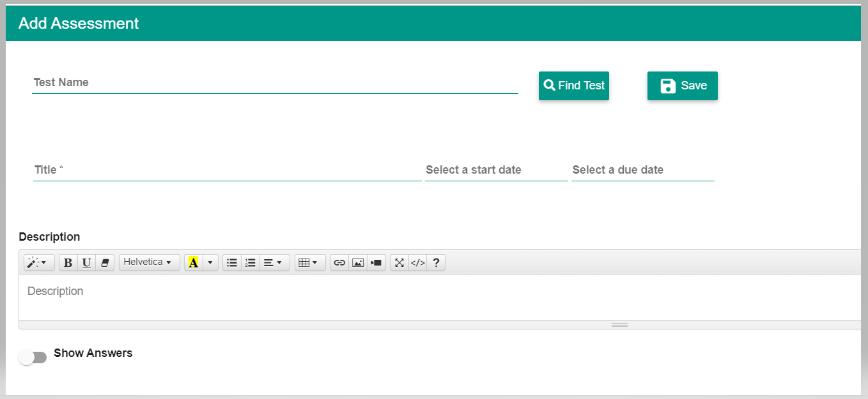
Task: Open the table insert dropdown
Action: coord(309,262)
